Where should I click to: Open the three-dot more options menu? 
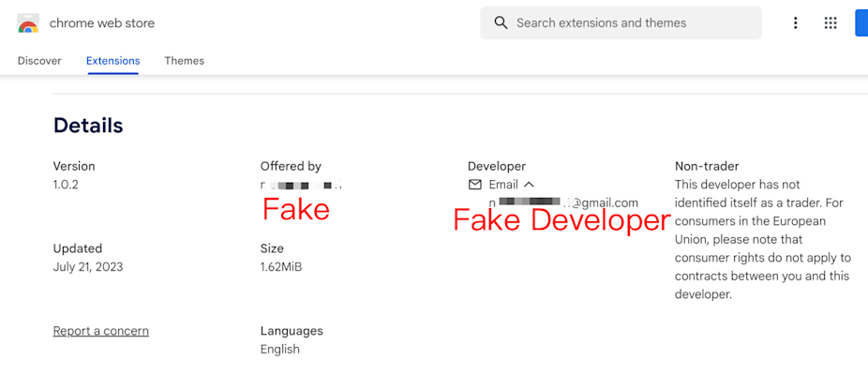tap(796, 22)
